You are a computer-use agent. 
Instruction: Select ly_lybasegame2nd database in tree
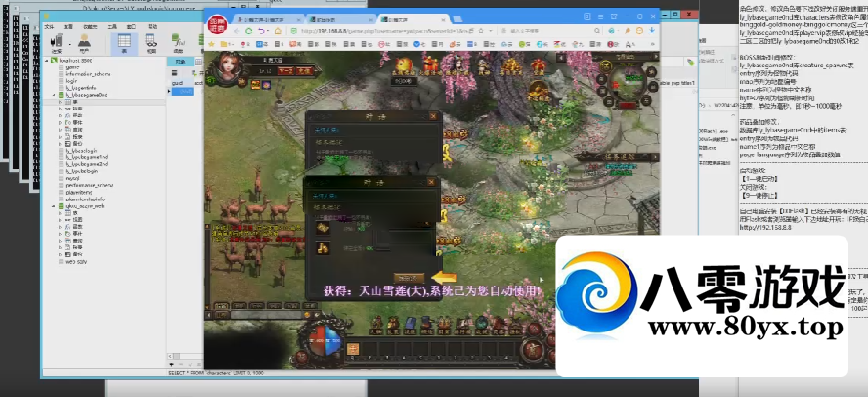click(86, 164)
